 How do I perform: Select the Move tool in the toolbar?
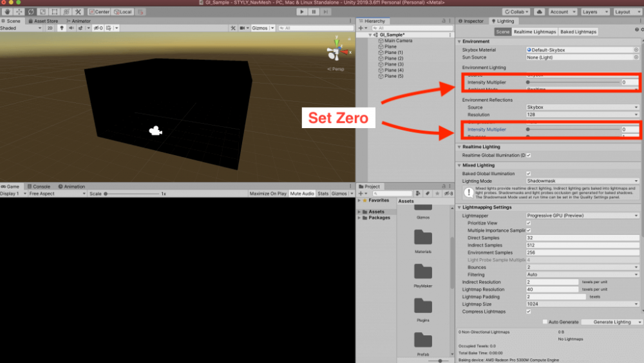[18, 12]
